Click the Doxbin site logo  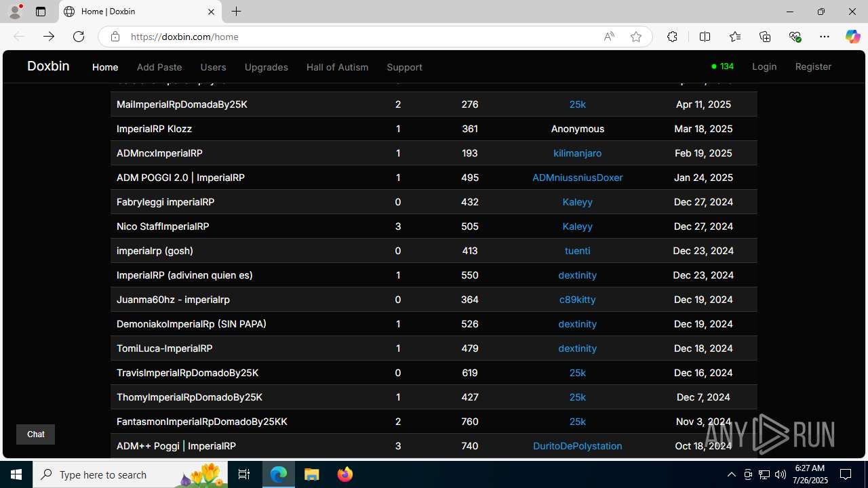[48, 66]
